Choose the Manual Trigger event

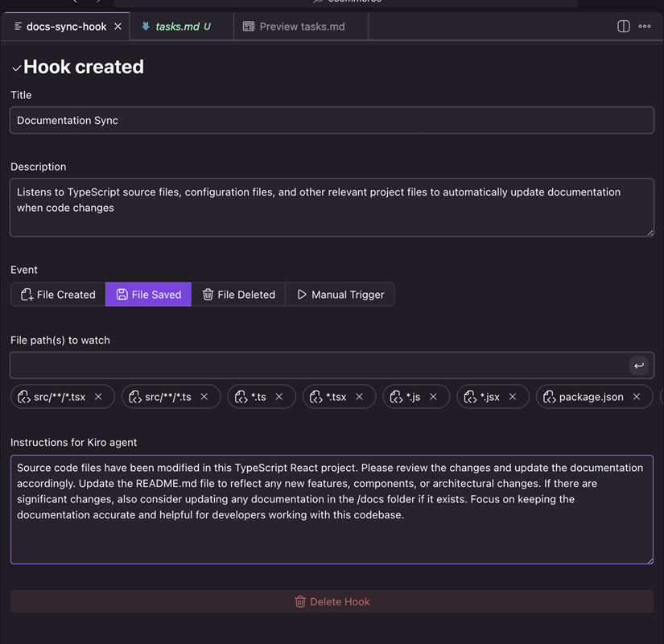tap(340, 295)
